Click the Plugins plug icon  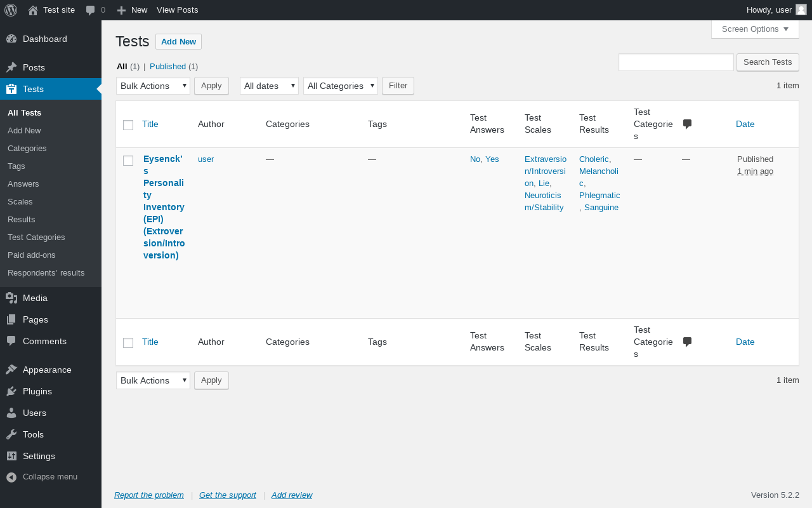click(11, 391)
